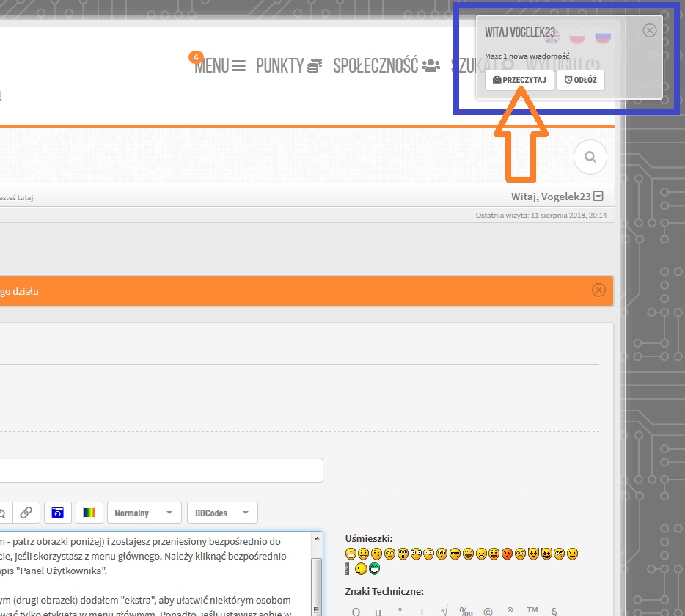Click the 'Ostatnia wizyta: 11 sierpnia 2018, 20:14' text
The image size is (685, 616).
[541, 215]
